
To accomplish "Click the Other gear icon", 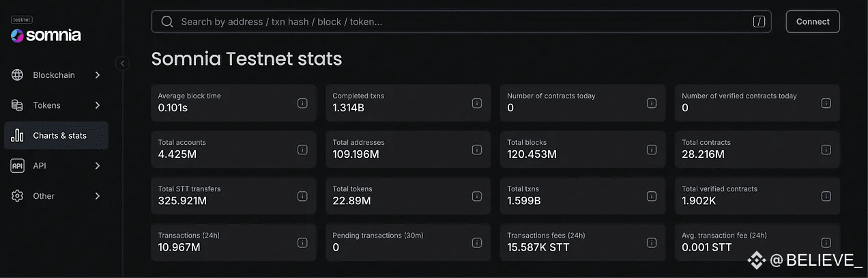I will point(18,196).
